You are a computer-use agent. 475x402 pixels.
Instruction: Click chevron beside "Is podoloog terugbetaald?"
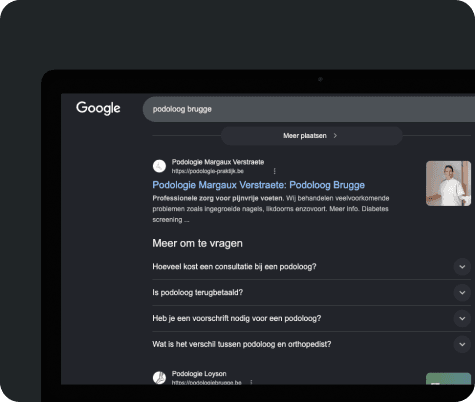462,293
